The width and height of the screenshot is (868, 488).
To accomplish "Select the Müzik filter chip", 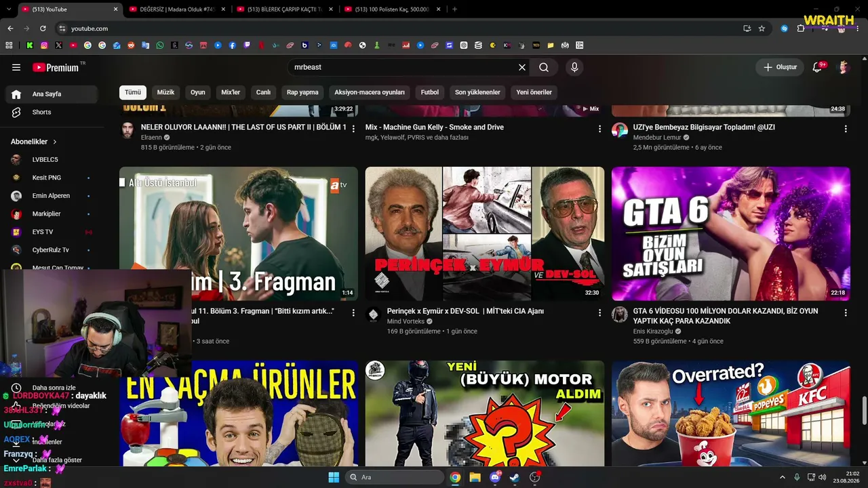I will tap(165, 92).
